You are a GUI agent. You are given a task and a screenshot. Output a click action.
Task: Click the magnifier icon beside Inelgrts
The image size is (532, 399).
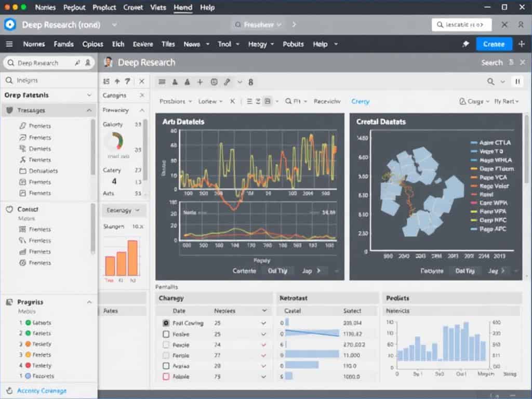pyautogui.click(x=9, y=81)
